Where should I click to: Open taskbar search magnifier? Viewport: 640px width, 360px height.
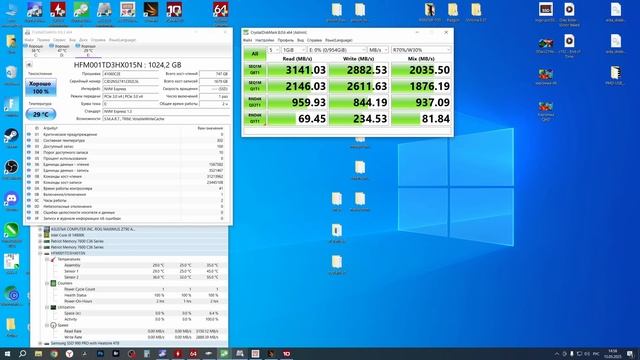click(x=22, y=353)
